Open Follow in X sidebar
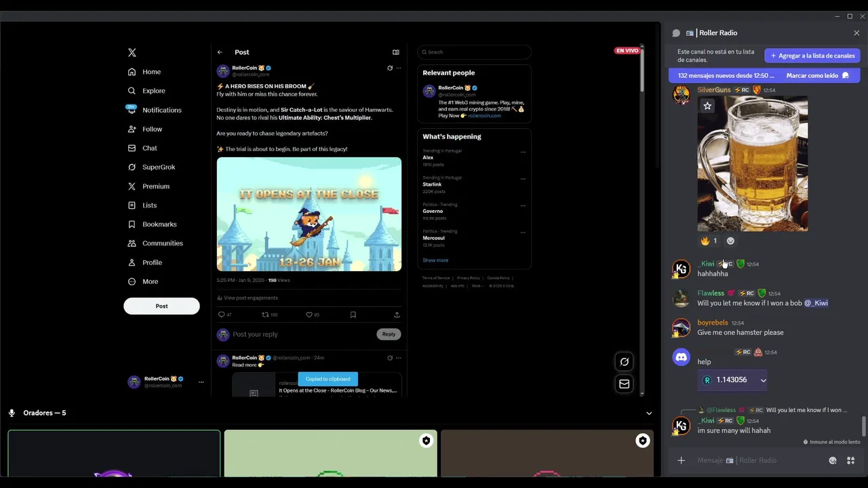 (145, 129)
